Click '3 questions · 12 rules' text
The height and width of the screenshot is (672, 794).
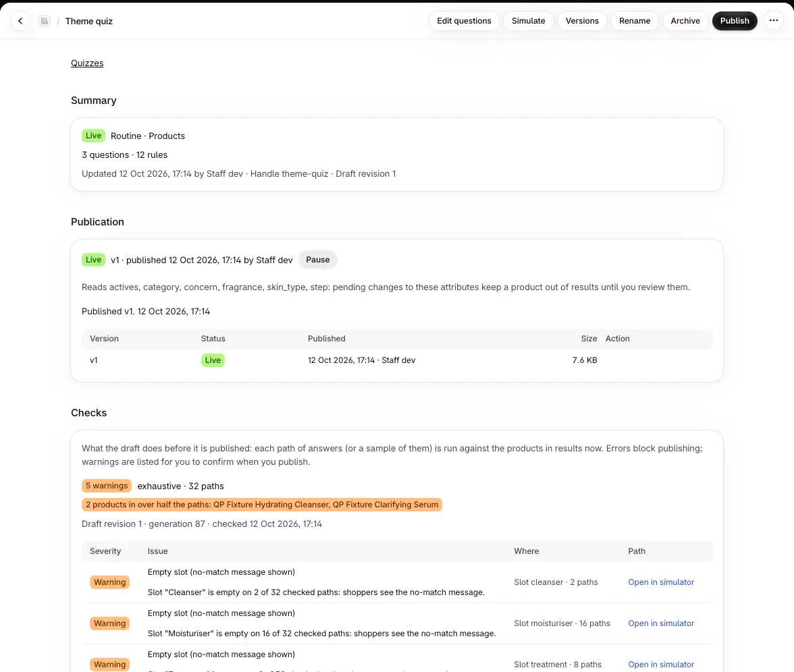pos(124,155)
